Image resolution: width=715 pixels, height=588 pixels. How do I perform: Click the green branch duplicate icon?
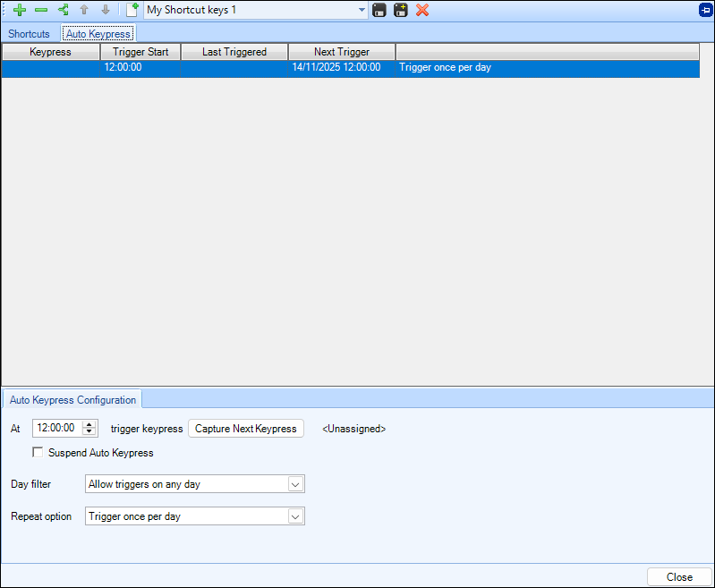pos(63,10)
